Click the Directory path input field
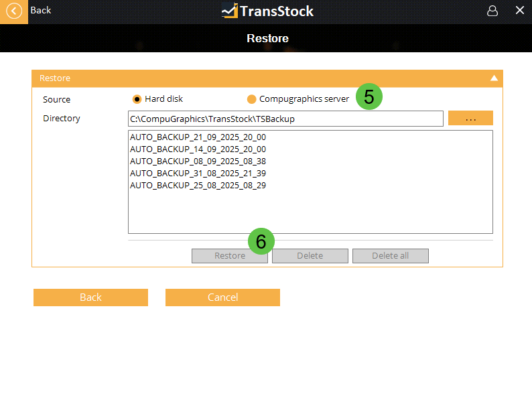Screen dimensions: 532x394 click(285, 119)
